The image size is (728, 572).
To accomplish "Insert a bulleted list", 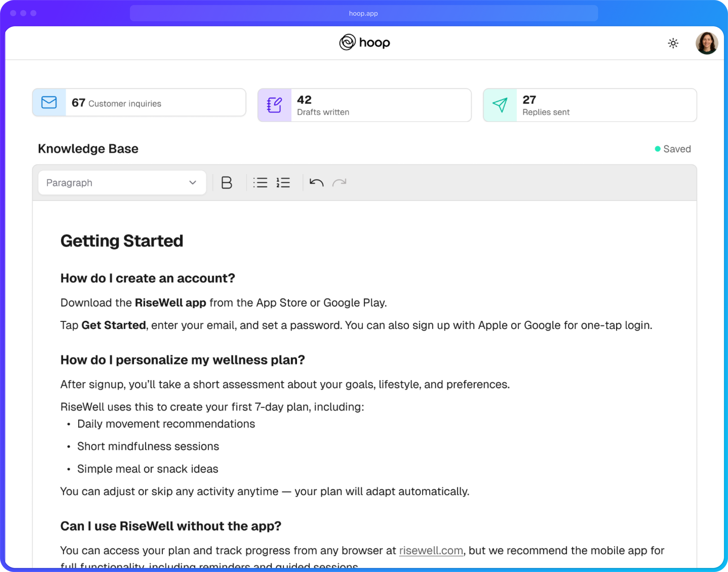I will (x=260, y=182).
